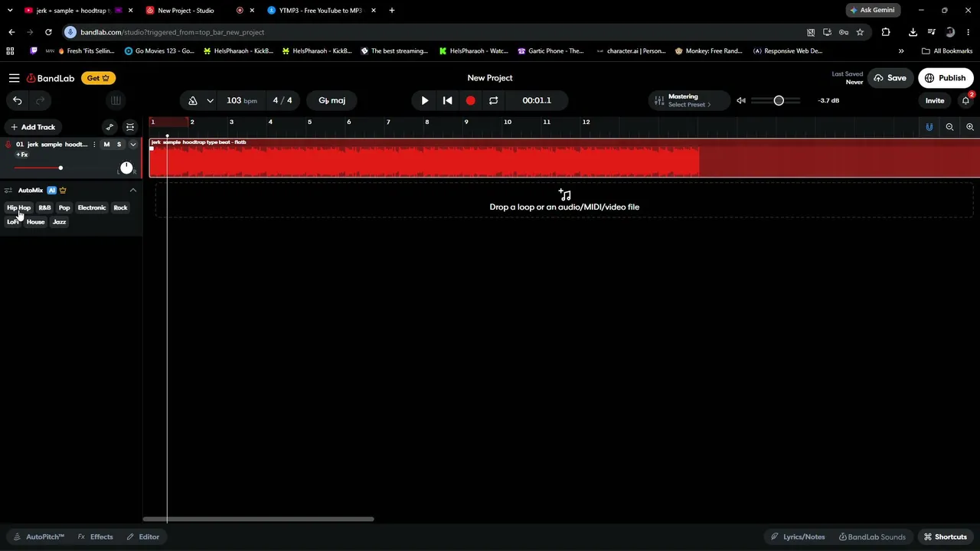The width and height of the screenshot is (980, 551).
Task: Open BandLab Sounds browser
Action: 872,536
